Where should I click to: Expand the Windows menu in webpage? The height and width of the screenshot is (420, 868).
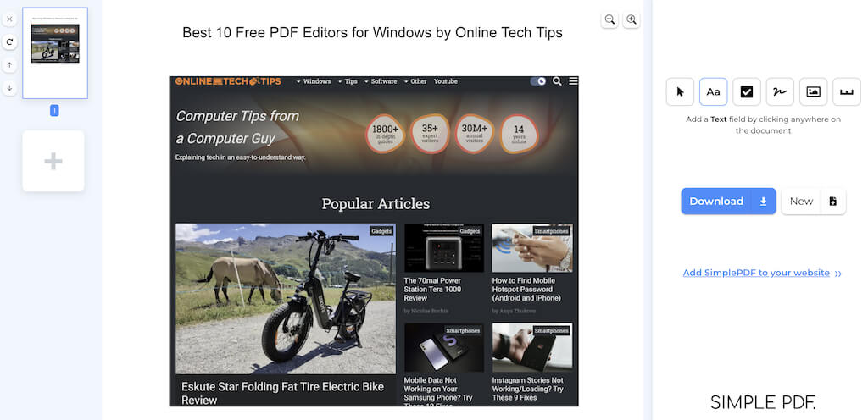click(314, 81)
